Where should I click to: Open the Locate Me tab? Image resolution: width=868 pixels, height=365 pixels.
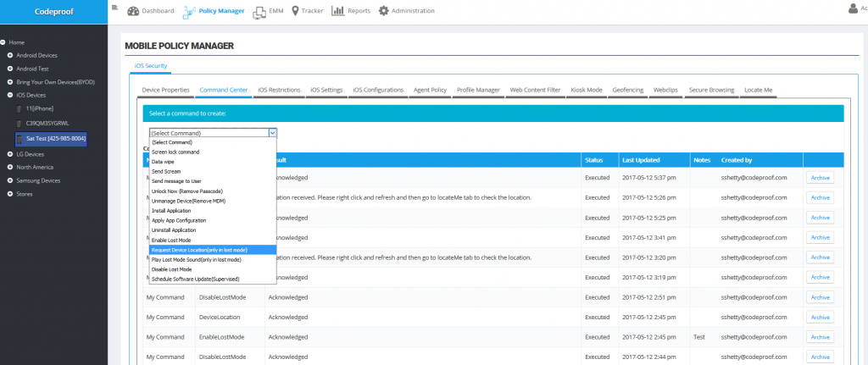click(x=758, y=90)
